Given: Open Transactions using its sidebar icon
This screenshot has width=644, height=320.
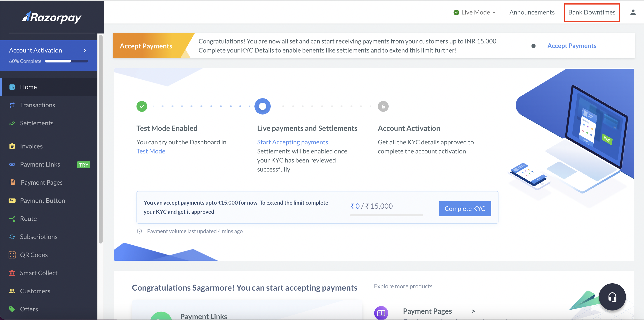Looking at the screenshot, I should click(x=12, y=105).
